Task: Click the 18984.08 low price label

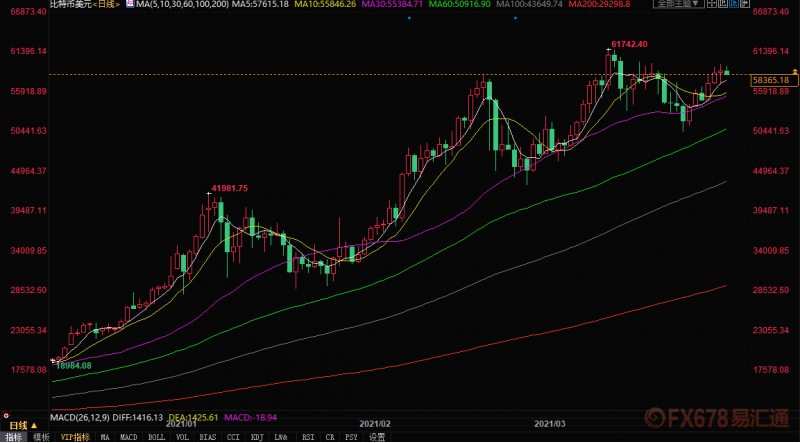Action: tap(73, 365)
